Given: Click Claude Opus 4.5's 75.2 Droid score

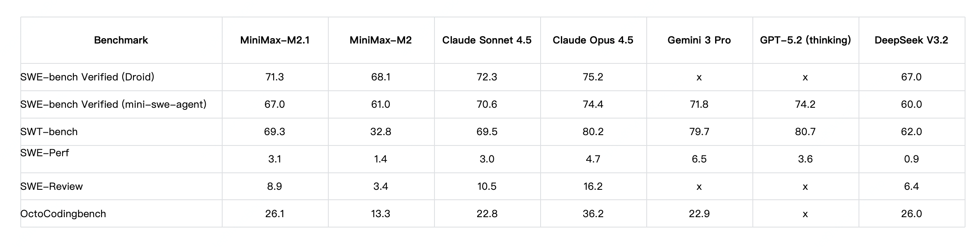Looking at the screenshot, I should pyautogui.click(x=593, y=77).
